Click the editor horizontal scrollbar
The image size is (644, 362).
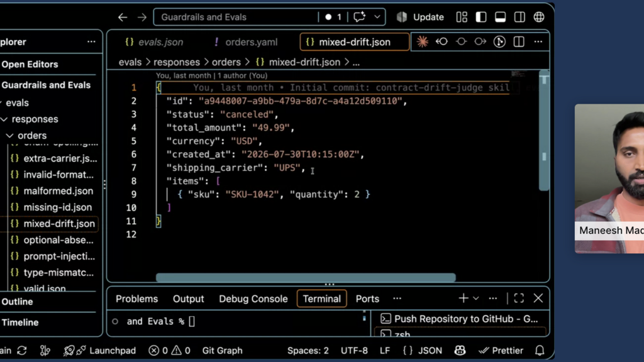click(x=306, y=278)
